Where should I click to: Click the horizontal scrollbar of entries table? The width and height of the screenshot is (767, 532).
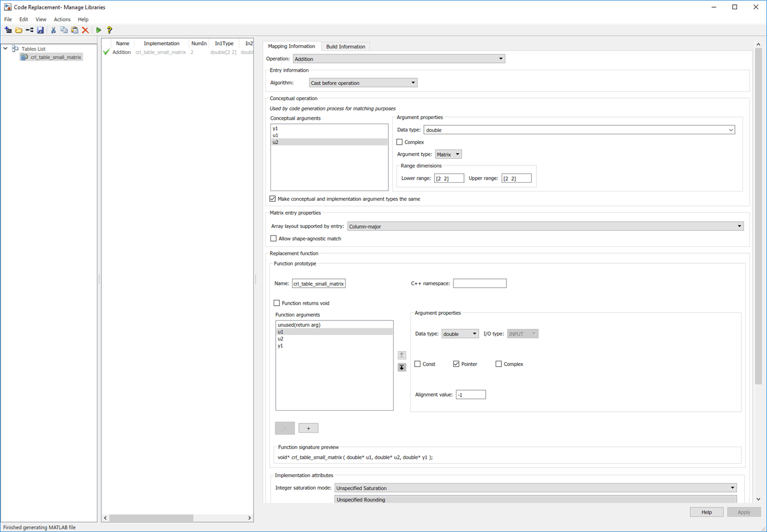151,518
